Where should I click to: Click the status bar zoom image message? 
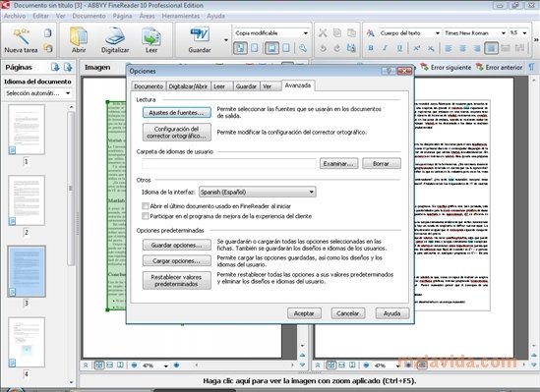click(309, 380)
